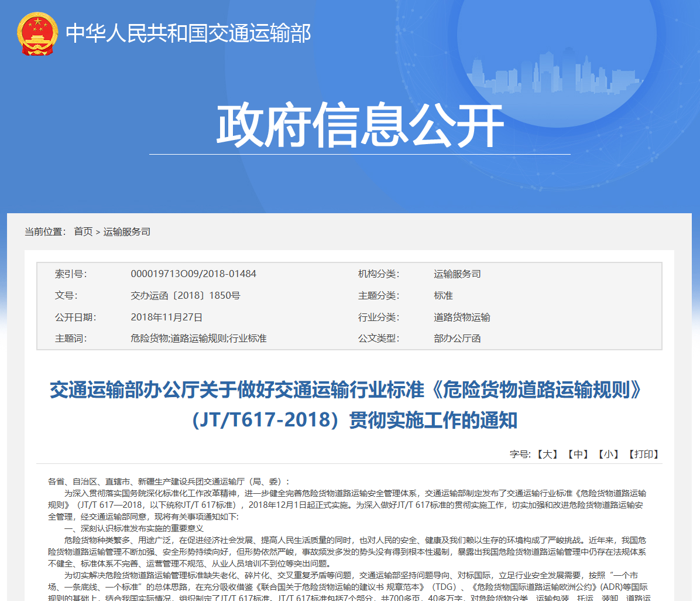Click the 打印 print button
Image resolution: width=700 pixels, height=601 pixels.
pyautogui.click(x=644, y=455)
